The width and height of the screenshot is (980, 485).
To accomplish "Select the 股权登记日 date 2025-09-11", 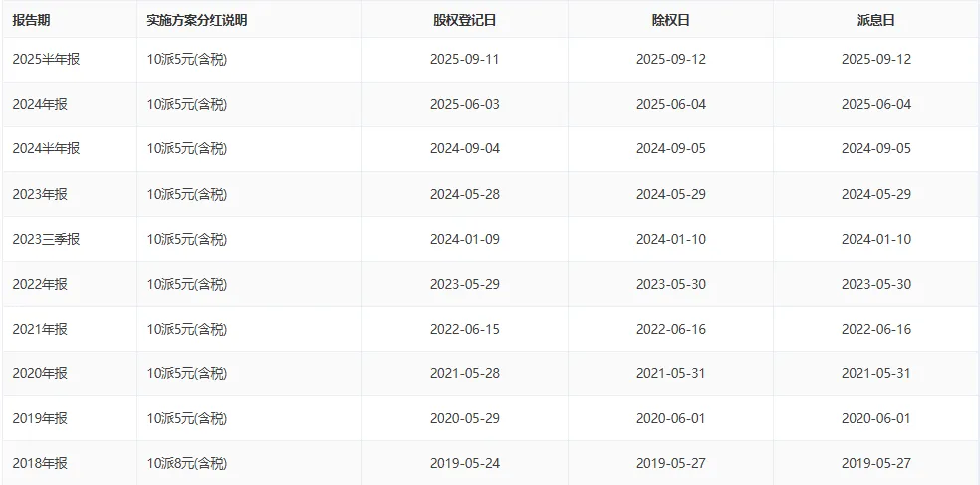I will click(464, 59).
